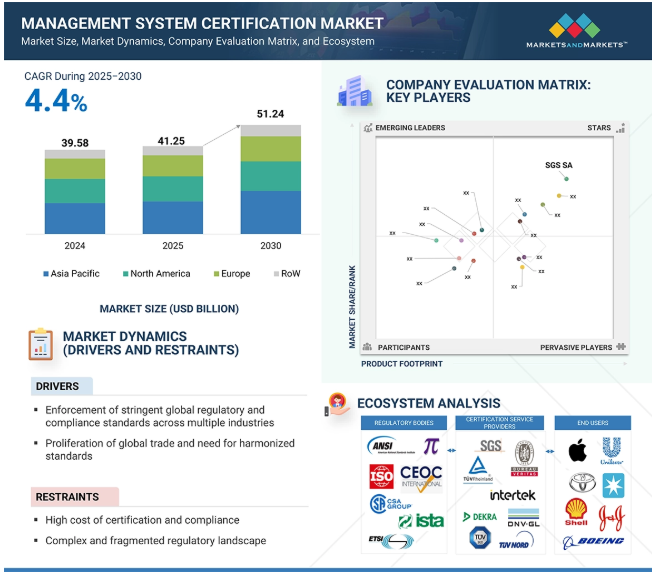The image size is (652, 574).
Task: Click the Apple logo
Action: [577, 450]
